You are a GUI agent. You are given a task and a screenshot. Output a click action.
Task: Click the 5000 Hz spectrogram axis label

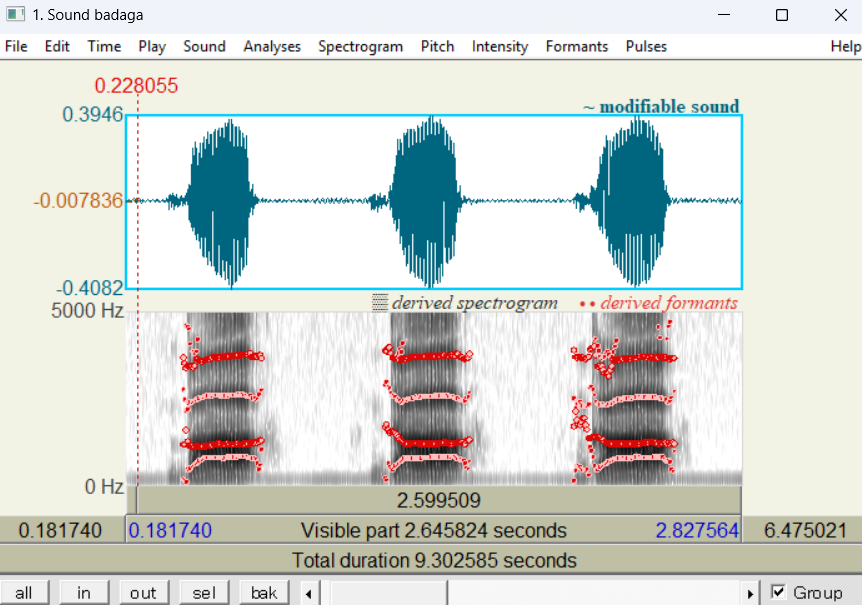tap(87, 311)
